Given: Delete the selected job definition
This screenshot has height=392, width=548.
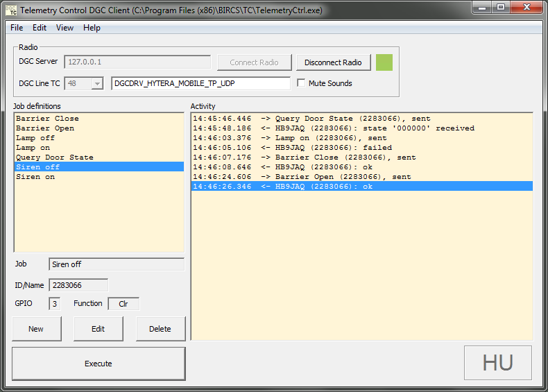Looking at the screenshot, I should pos(160,329).
